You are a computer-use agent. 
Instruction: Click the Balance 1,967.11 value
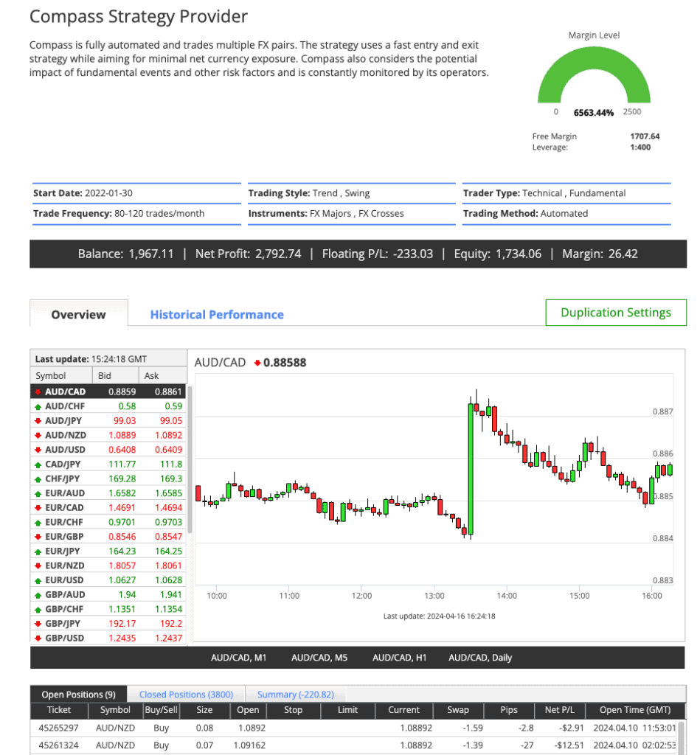(x=150, y=254)
